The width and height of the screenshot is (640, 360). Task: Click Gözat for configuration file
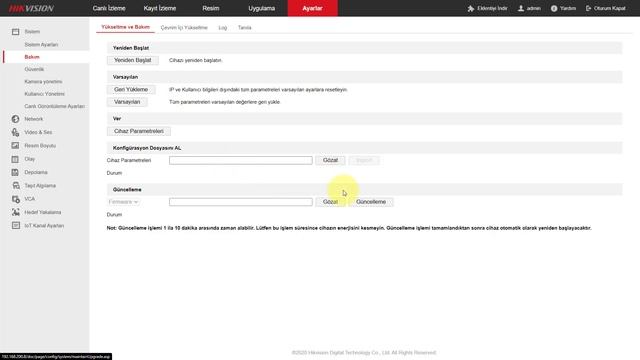(x=330, y=160)
